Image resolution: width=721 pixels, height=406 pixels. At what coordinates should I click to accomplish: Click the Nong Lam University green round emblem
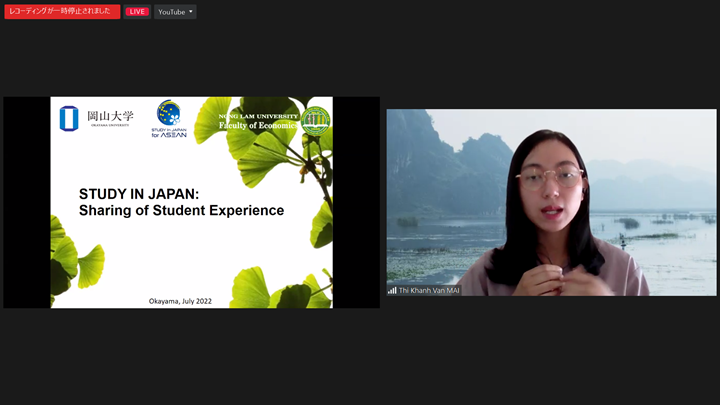tap(316, 121)
